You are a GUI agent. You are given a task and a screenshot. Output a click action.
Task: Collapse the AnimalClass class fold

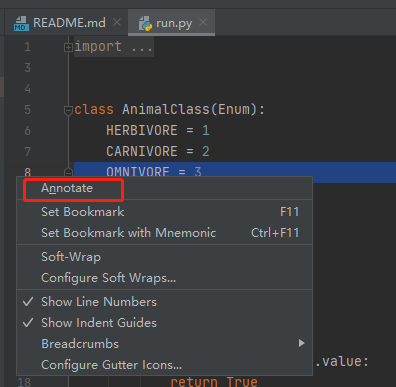68,110
